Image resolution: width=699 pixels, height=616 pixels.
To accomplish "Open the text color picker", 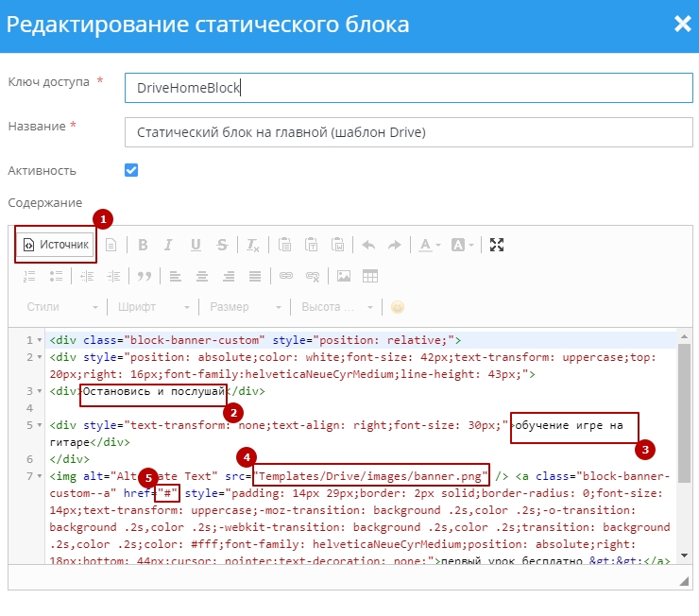I will (429, 245).
